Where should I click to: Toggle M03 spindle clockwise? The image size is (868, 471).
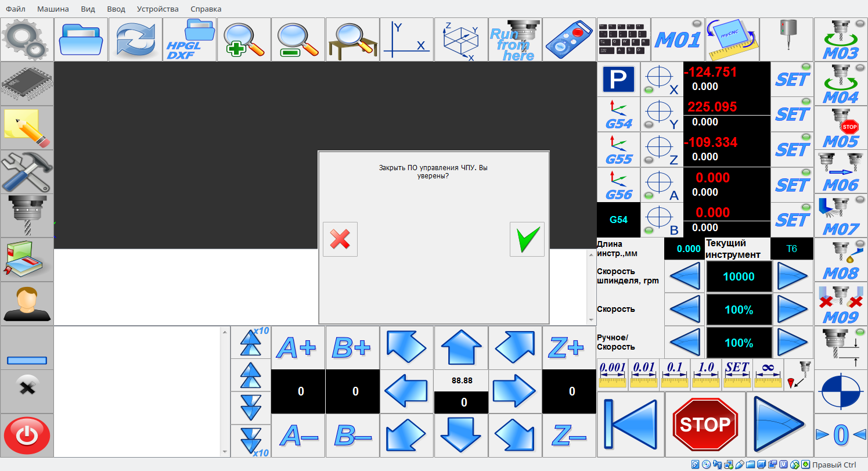tap(840, 39)
